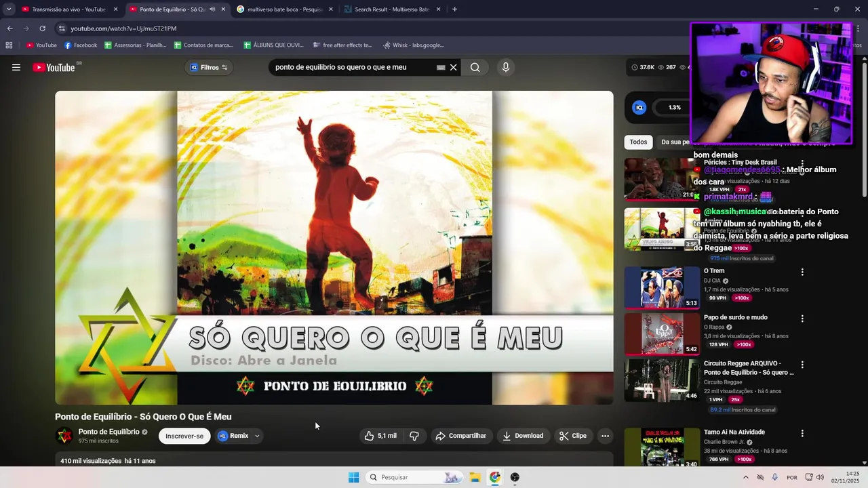Switch to the multiverso bate boca tab
The height and width of the screenshot is (488, 868).
pos(284,9)
